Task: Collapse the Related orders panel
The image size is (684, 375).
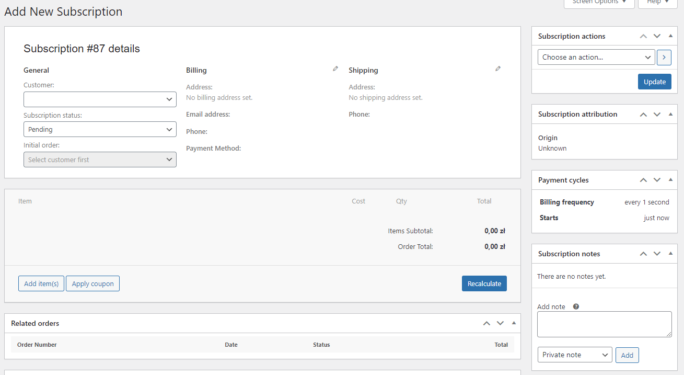Action: coord(514,323)
